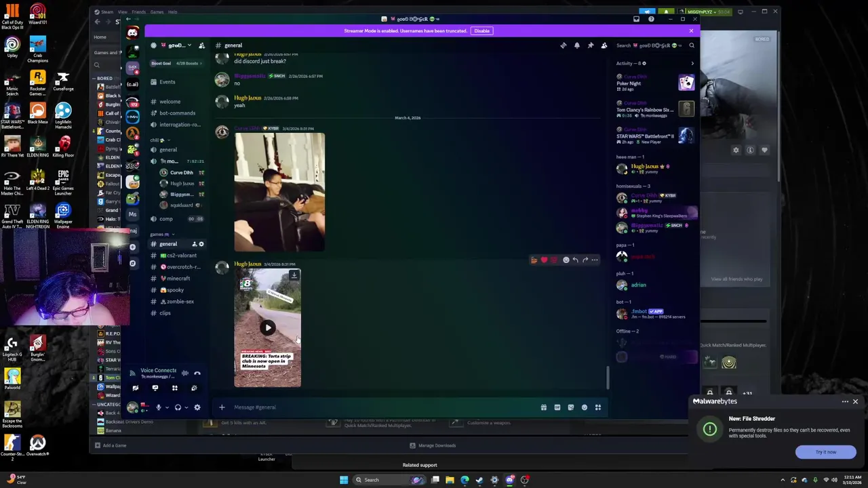Collapse the games category
The image size is (868, 488).
(x=161, y=235)
